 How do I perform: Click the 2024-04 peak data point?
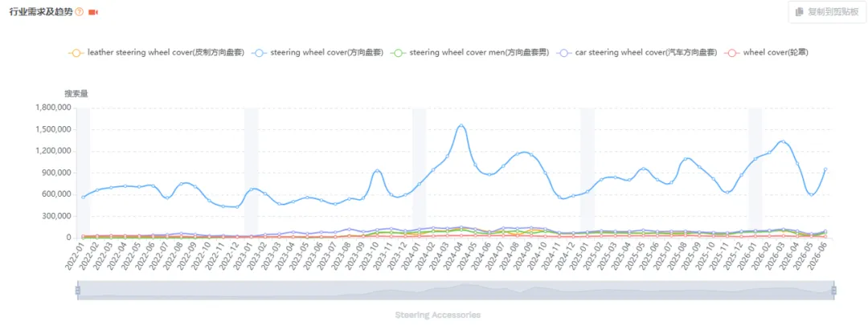461,125
